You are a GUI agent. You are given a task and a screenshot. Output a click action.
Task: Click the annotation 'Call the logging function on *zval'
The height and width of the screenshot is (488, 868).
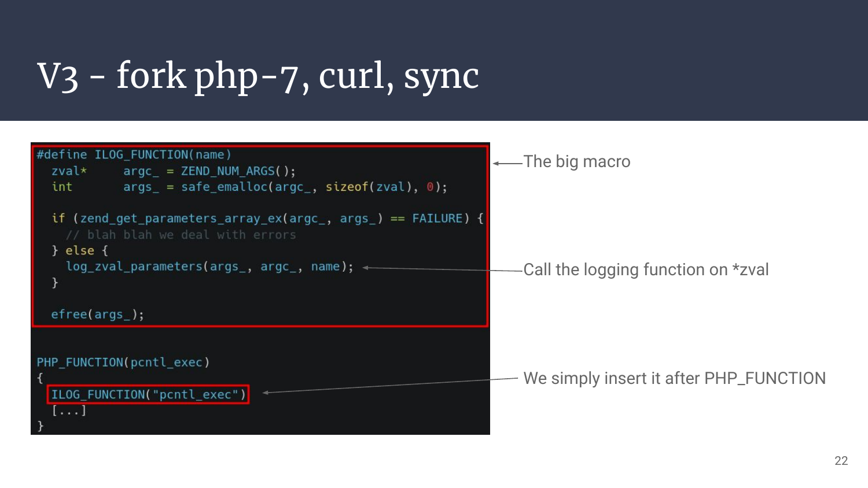pos(646,269)
